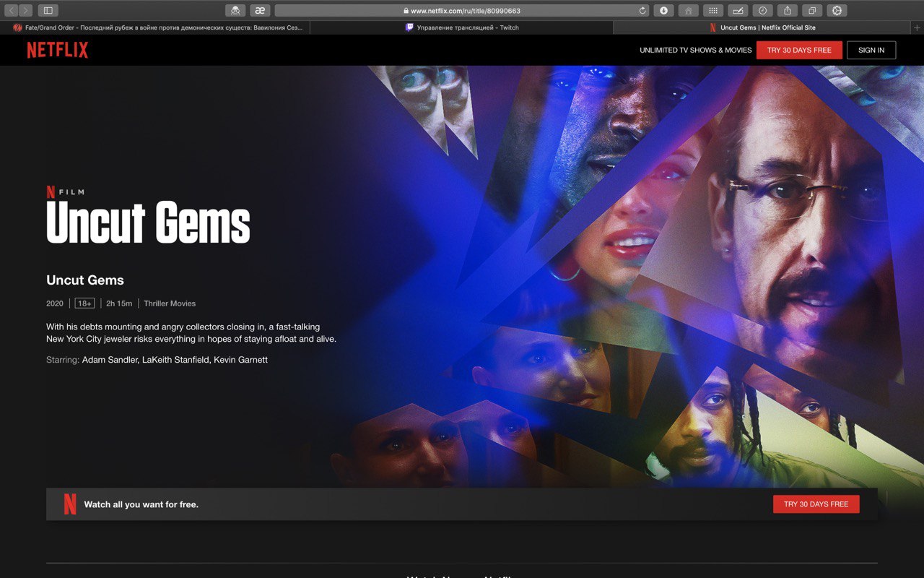This screenshot has height=578, width=924.
Task: Click the LaKeith Stanfield cast link
Action: coord(175,360)
